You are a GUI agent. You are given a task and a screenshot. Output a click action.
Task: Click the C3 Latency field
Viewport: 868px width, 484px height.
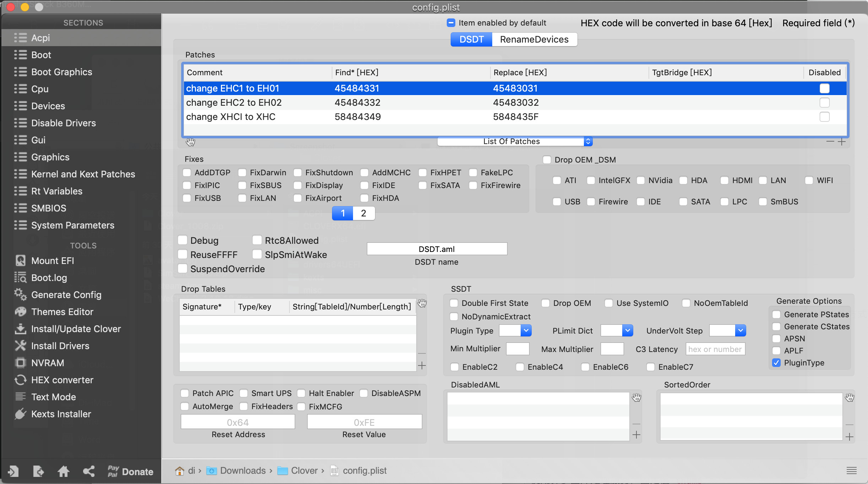click(715, 349)
